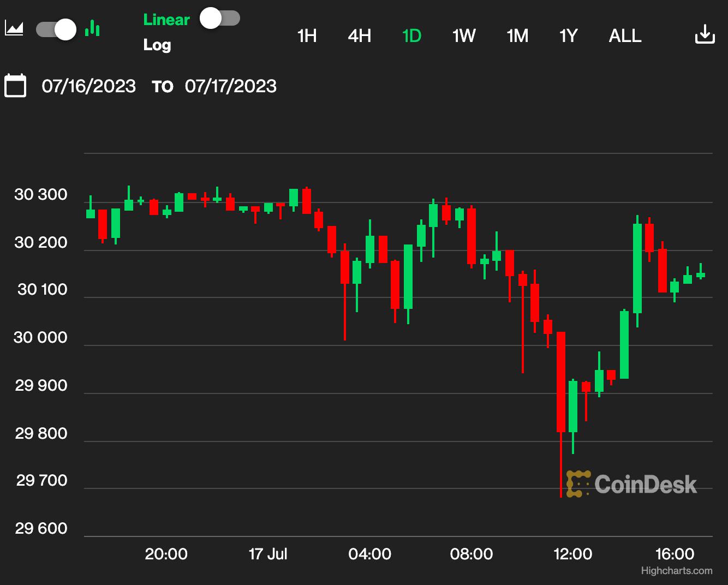This screenshot has width=728, height=585.
Task: Toggle the line/candlestick chart type switch
Action: (56, 29)
